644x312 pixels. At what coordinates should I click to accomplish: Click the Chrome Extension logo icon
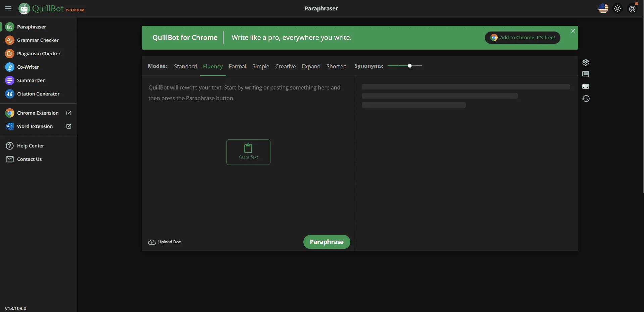click(10, 113)
